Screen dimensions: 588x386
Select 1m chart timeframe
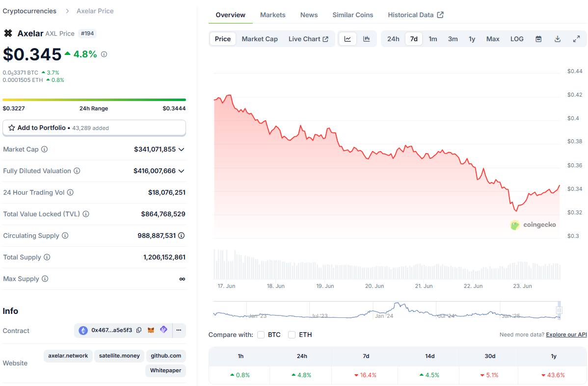(x=433, y=39)
